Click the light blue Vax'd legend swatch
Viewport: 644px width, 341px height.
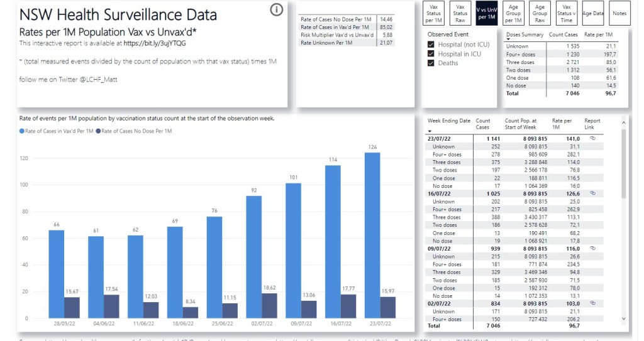click(23, 131)
